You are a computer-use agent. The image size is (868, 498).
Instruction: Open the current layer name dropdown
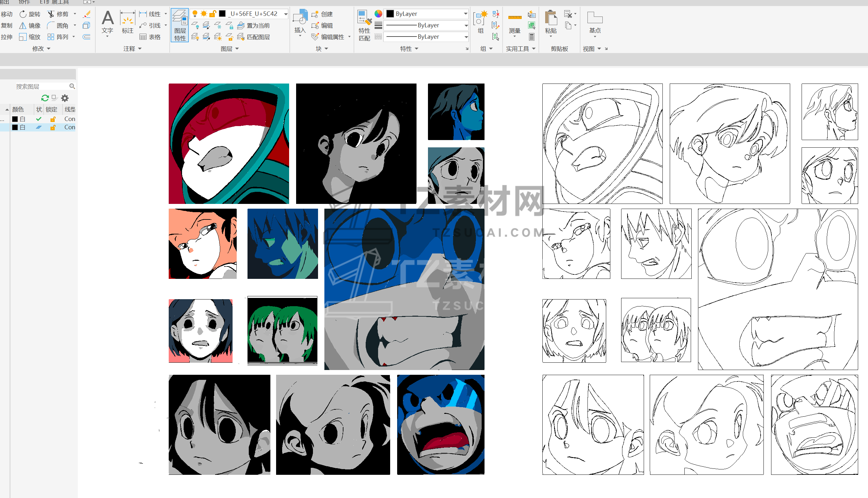click(x=285, y=14)
